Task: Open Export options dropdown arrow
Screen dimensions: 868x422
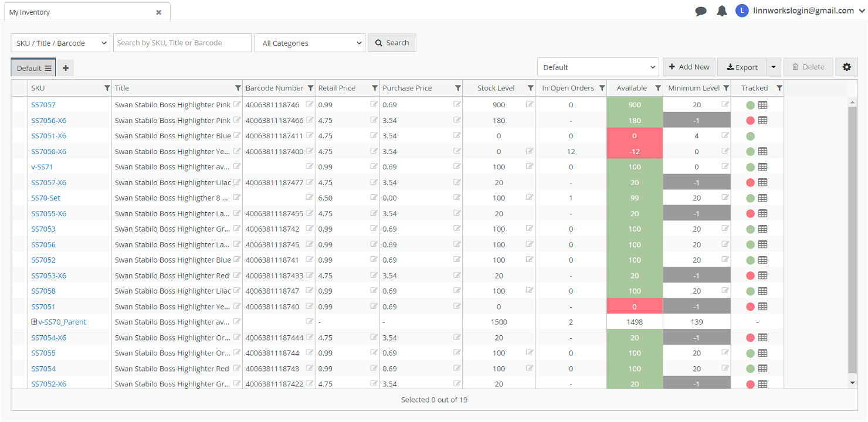Action: (x=774, y=67)
